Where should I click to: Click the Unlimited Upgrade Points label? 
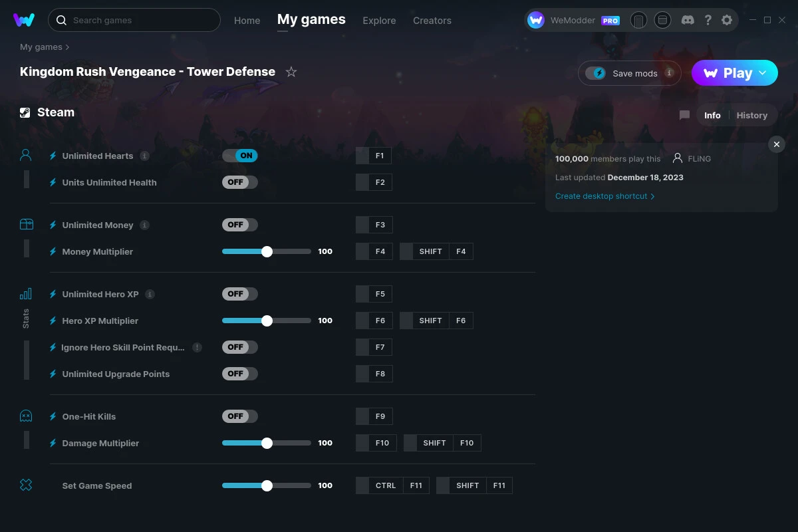pyautogui.click(x=116, y=374)
